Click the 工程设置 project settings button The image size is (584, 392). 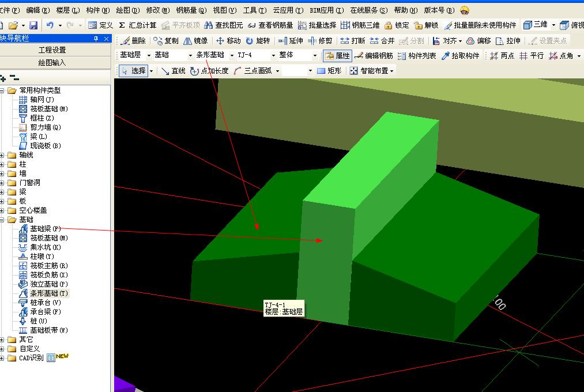[52, 50]
